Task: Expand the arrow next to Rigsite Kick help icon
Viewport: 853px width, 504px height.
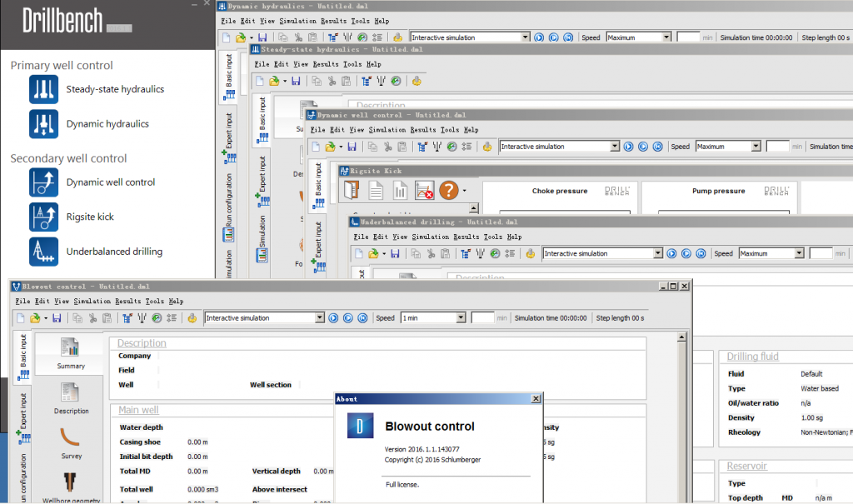Action: click(465, 191)
